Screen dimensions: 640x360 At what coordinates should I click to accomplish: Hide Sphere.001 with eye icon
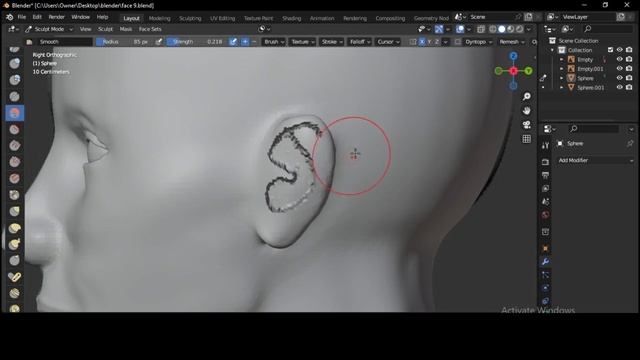click(x=620, y=87)
